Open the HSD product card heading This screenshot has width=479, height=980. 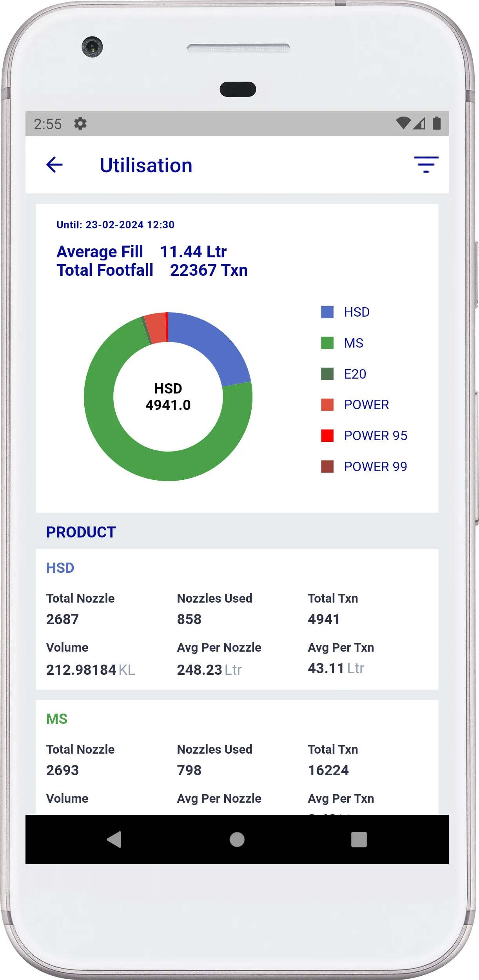tap(60, 568)
